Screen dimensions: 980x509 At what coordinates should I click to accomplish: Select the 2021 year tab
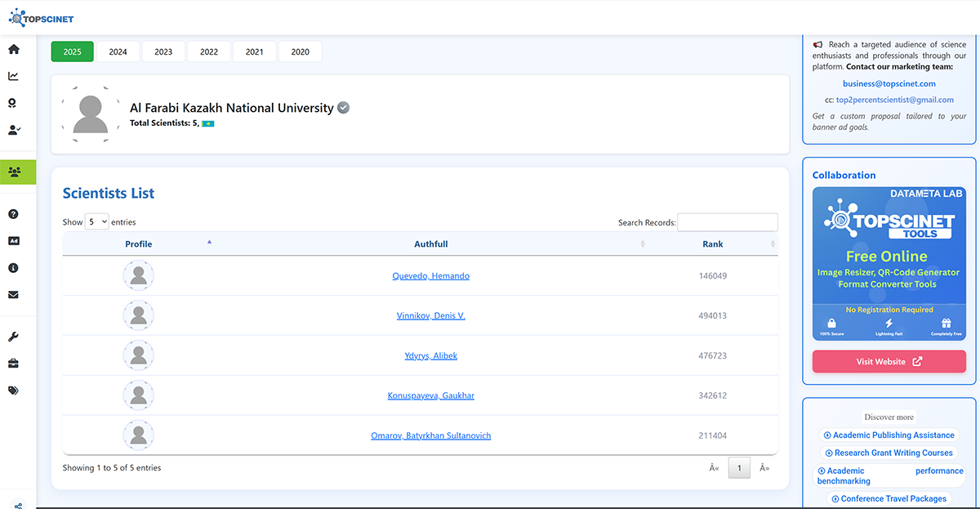pyautogui.click(x=254, y=52)
